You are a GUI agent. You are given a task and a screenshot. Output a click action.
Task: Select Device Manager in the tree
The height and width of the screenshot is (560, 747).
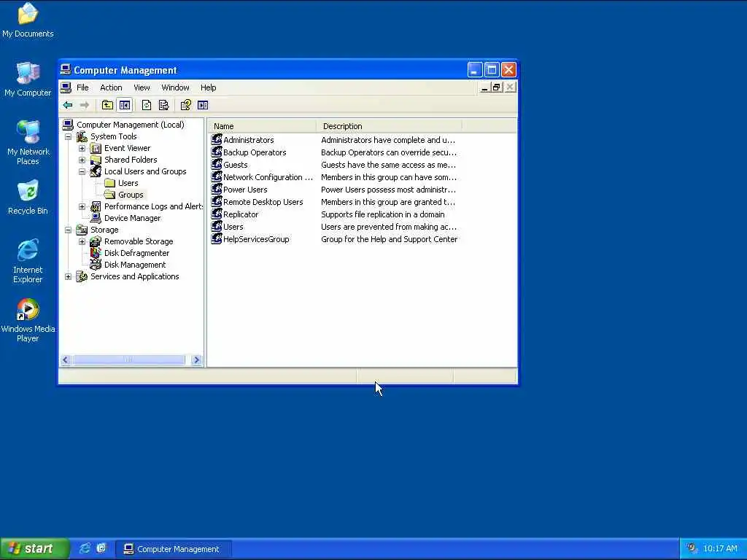click(133, 218)
